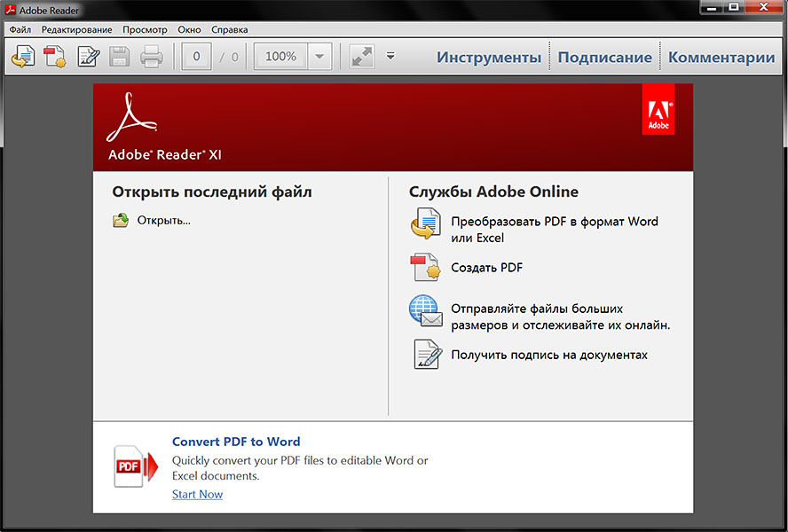This screenshot has width=788, height=532.
Task: Click the open folder icon beside Открыть
Action: (121, 220)
